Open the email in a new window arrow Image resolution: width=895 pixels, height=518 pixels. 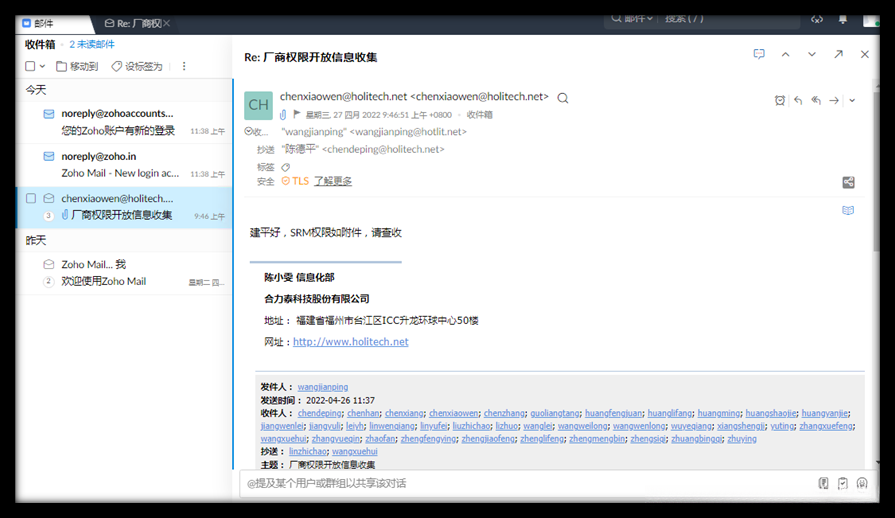pyautogui.click(x=838, y=54)
